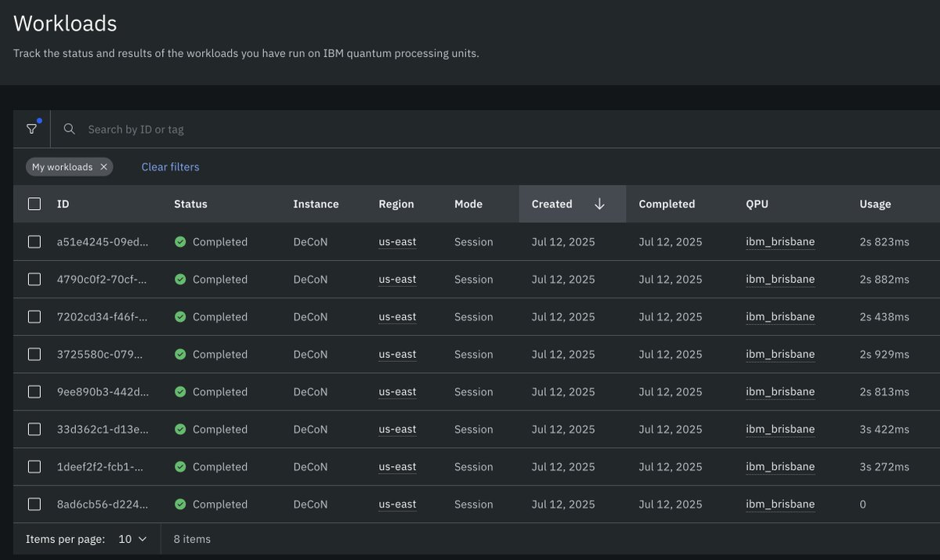The height and width of the screenshot is (560, 940).
Task: Click usage value 2s 813ms
Action: coord(884,392)
